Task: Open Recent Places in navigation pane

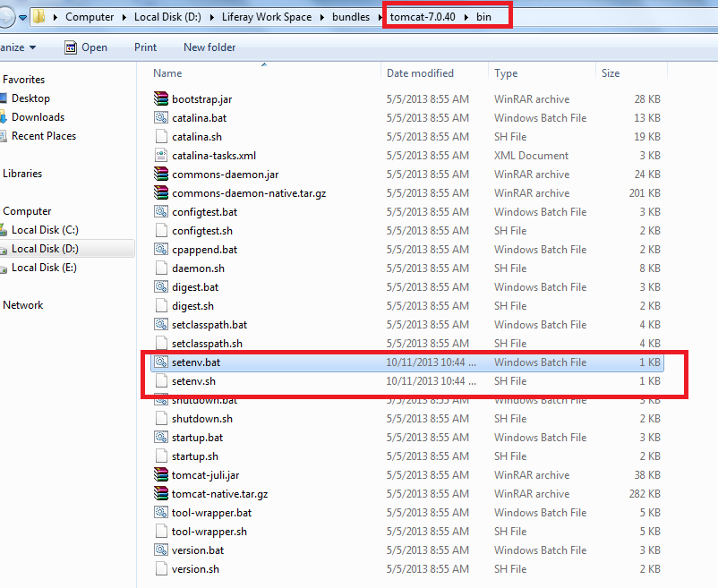Action: [44, 136]
